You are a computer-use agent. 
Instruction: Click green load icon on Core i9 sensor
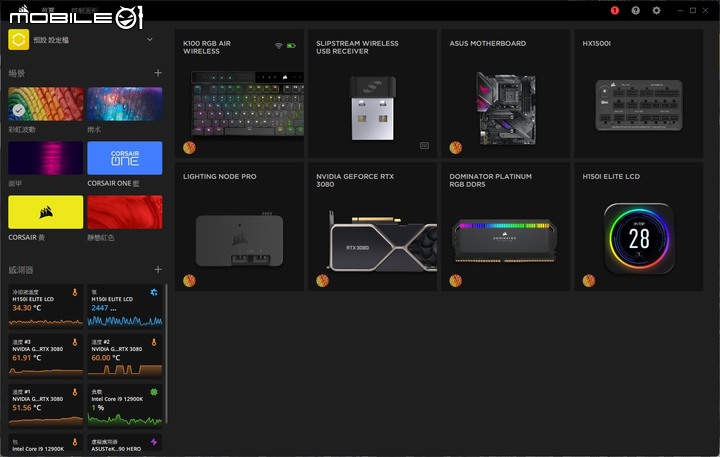coord(154,392)
